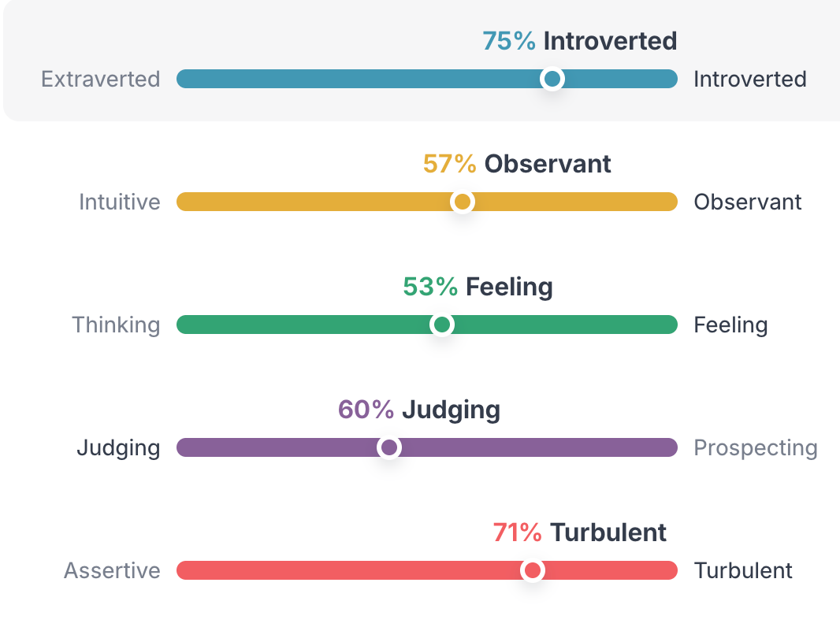Click the green Feeling slider handle

click(442, 325)
